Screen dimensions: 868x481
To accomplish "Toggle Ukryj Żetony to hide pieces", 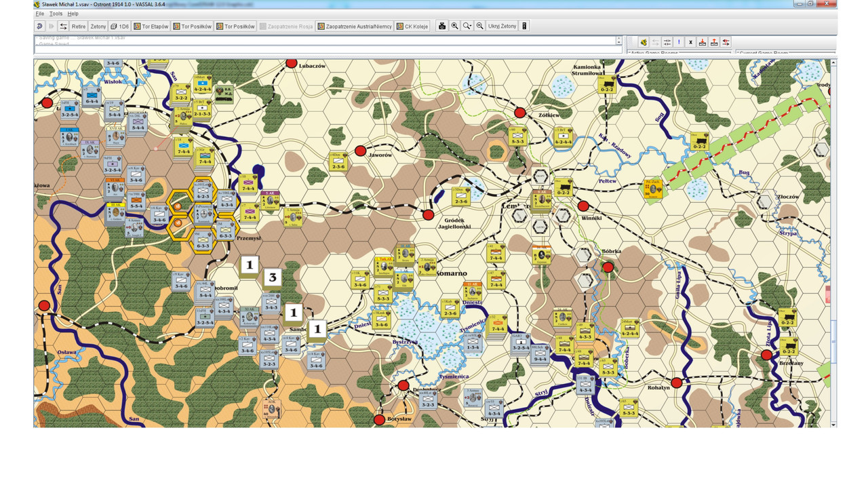I will click(x=502, y=26).
